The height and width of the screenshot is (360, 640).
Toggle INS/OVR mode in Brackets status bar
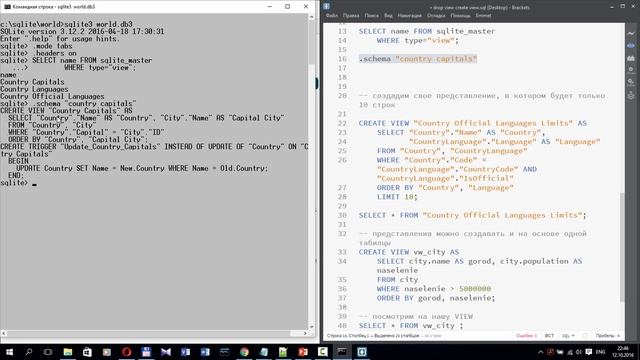549,336
